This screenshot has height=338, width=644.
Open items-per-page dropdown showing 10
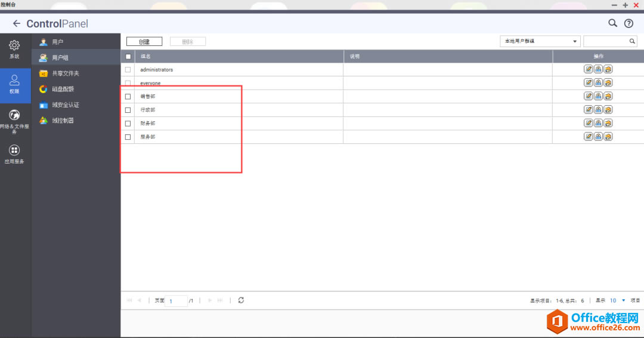tap(617, 300)
